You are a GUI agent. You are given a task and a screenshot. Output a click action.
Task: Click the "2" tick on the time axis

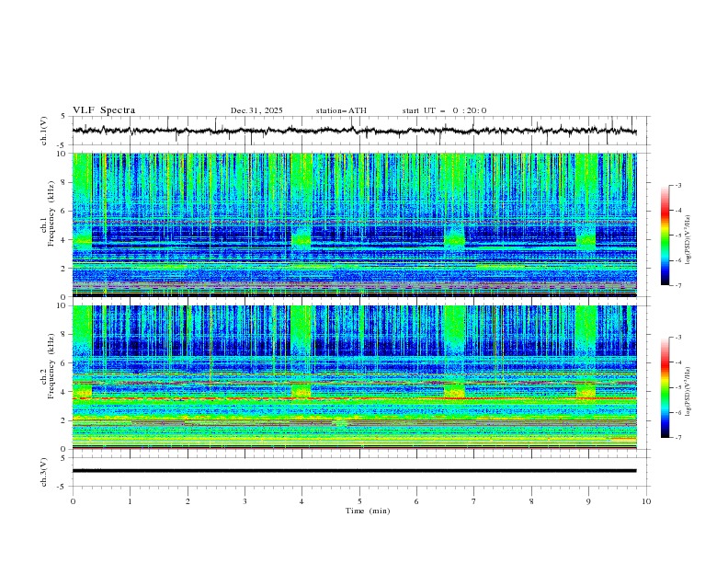coord(188,501)
